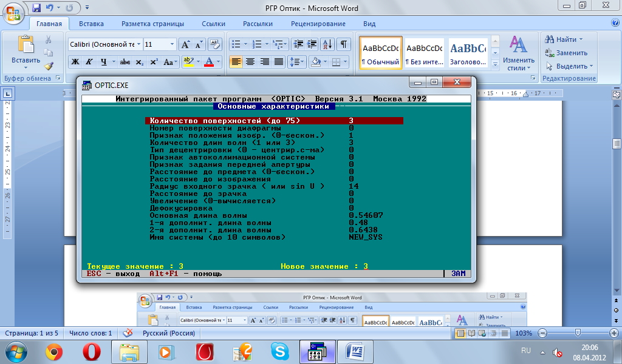This screenshot has width=622, height=364.
Task: Open the font color dropdown arrow
Action: (x=218, y=62)
